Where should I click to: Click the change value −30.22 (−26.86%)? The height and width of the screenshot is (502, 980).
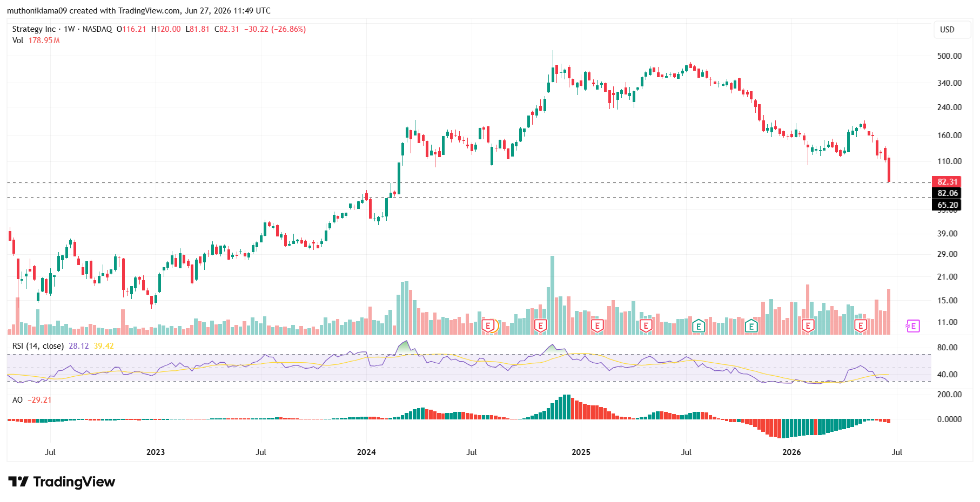pos(275,29)
